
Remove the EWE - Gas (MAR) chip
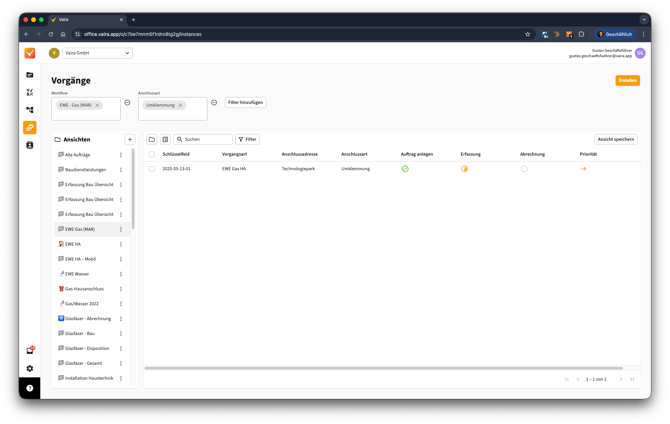pyautogui.click(x=97, y=105)
